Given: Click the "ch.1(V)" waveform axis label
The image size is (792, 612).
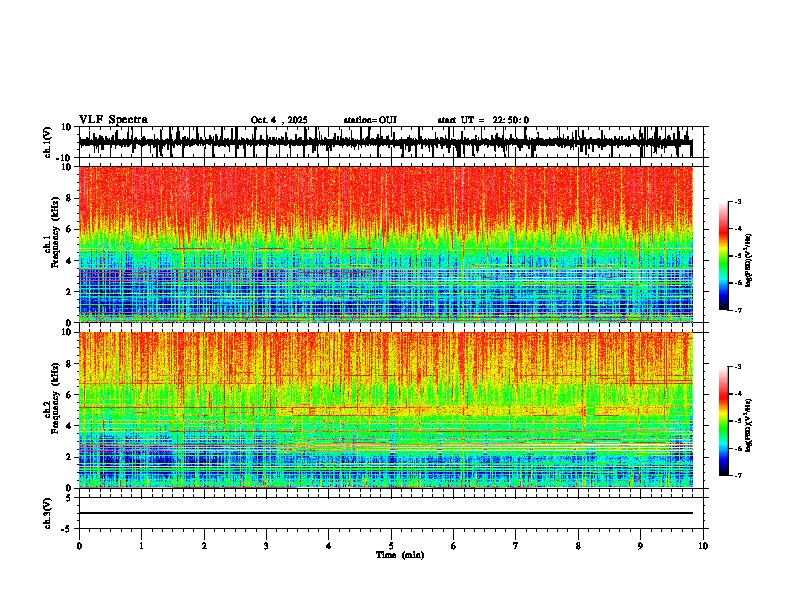Looking at the screenshot, I should coord(47,142).
